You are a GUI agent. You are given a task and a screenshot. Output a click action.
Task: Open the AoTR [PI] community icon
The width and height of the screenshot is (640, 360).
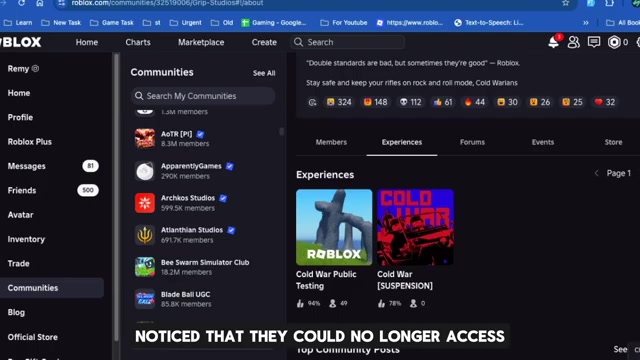145,138
